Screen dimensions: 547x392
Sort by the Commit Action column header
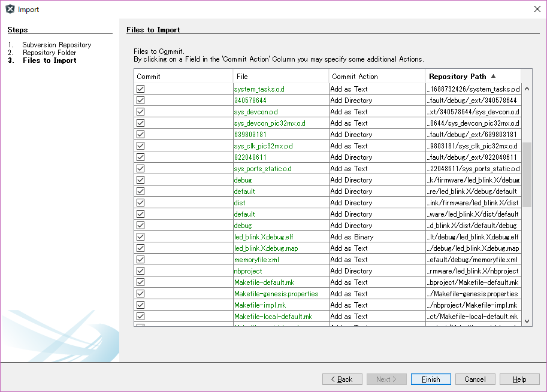click(376, 77)
